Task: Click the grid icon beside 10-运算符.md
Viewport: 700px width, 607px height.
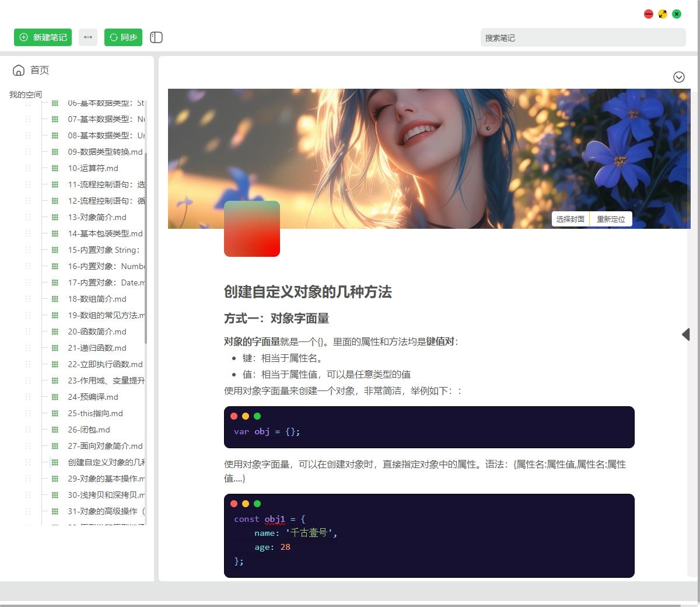Action: (54, 168)
